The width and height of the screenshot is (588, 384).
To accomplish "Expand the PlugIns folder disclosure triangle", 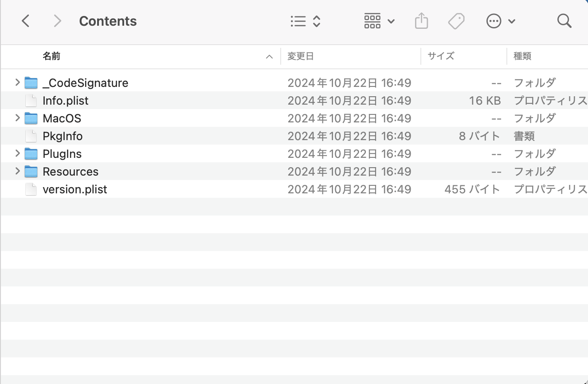I will (17, 153).
